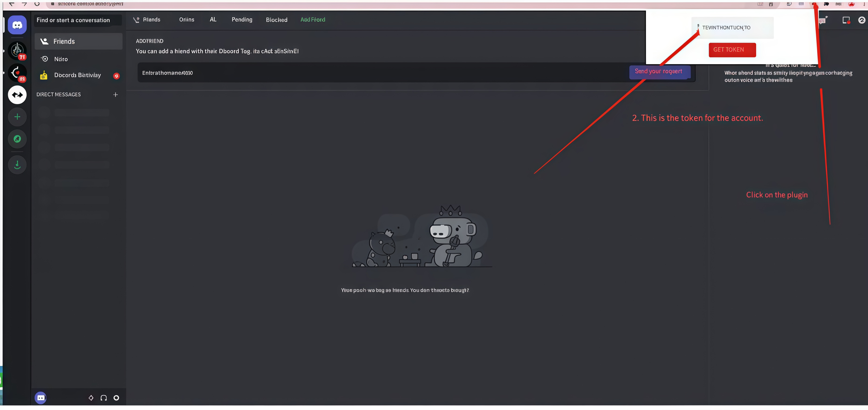Viewport: 868px width, 410px height.
Task: Mute your microphone in the user panel
Action: 91,398
